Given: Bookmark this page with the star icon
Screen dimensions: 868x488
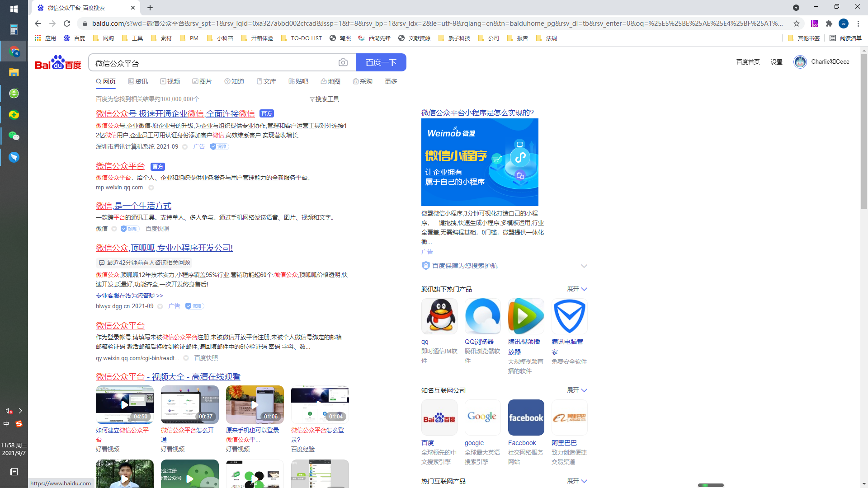Looking at the screenshot, I should tap(797, 23).
